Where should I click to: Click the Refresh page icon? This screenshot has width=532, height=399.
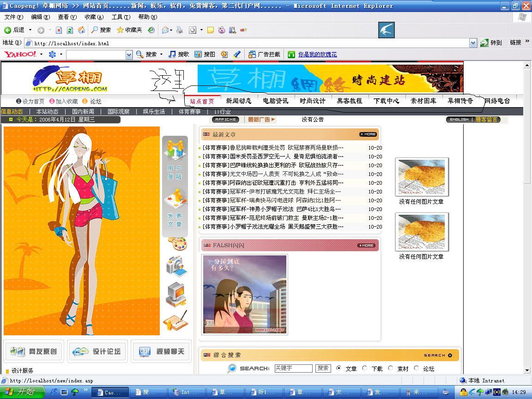point(70,30)
